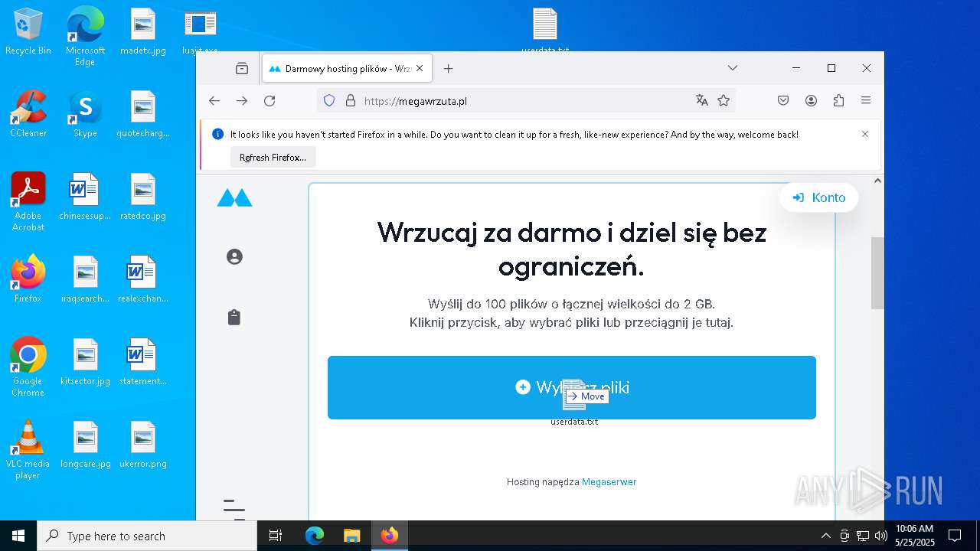Open the Extensions puzzle icon
Viewport: 980px width, 551px height.
pyautogui.click(x=838, y=100)
